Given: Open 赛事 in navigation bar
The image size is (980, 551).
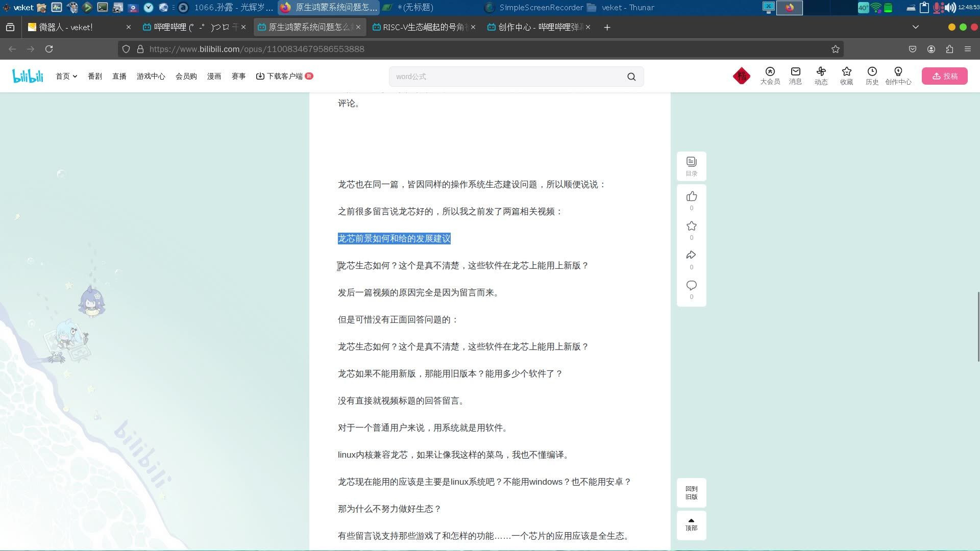Looking at the screenshot, I should click(x=238, y=76).
